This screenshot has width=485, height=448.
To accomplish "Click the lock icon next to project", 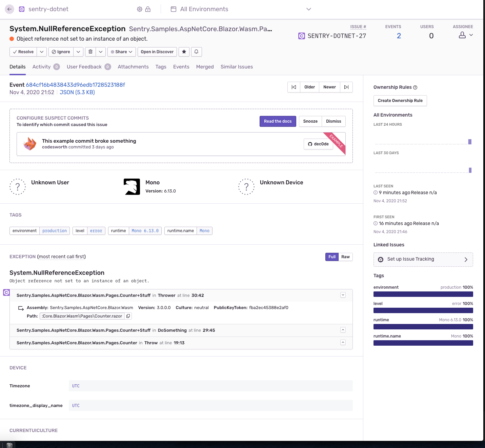I will [148, 9].
